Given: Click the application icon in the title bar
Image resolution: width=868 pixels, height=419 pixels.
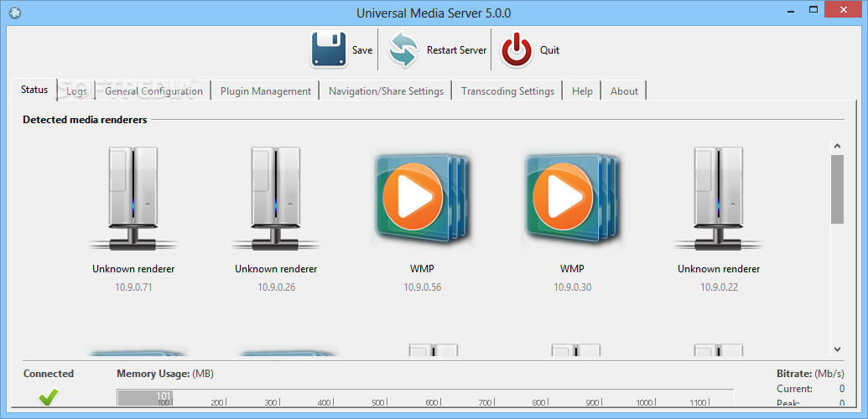Looking at the screenshot, I should [x=15, y=13].
